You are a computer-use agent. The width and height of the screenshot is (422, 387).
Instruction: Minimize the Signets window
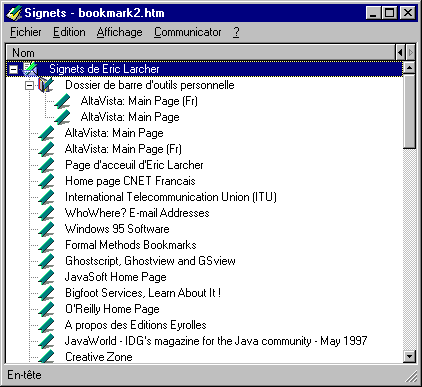[x=373, y=13]
